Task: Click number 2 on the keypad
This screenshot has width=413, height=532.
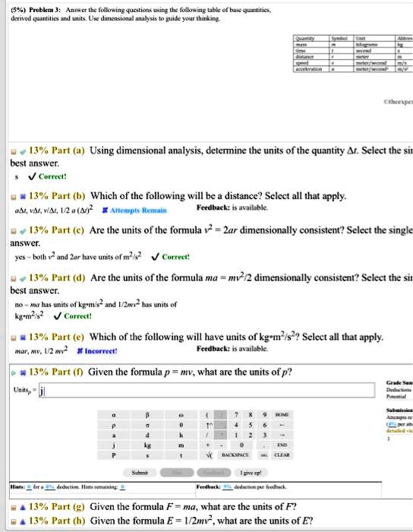Action: point(250,435)
